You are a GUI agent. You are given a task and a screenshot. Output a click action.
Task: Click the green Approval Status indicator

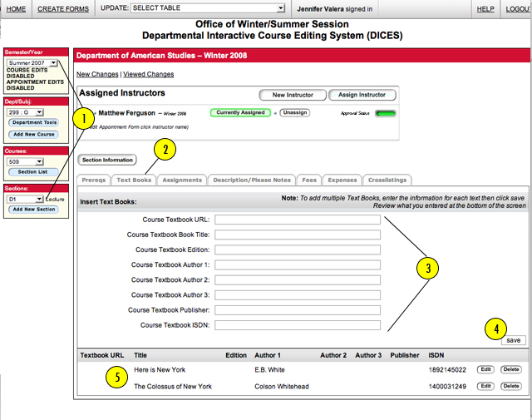click(386, 113)
